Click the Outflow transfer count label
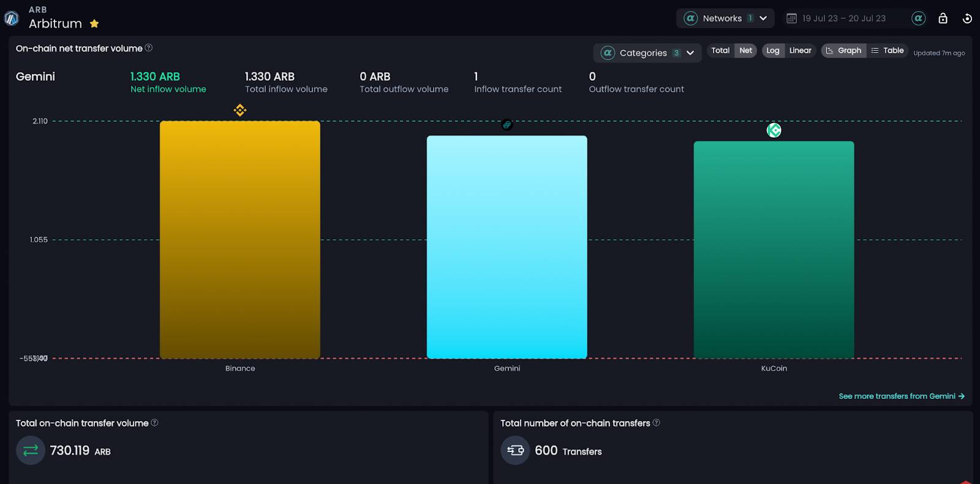The height and width of the screenshot is (484, 980). [636, 89]
